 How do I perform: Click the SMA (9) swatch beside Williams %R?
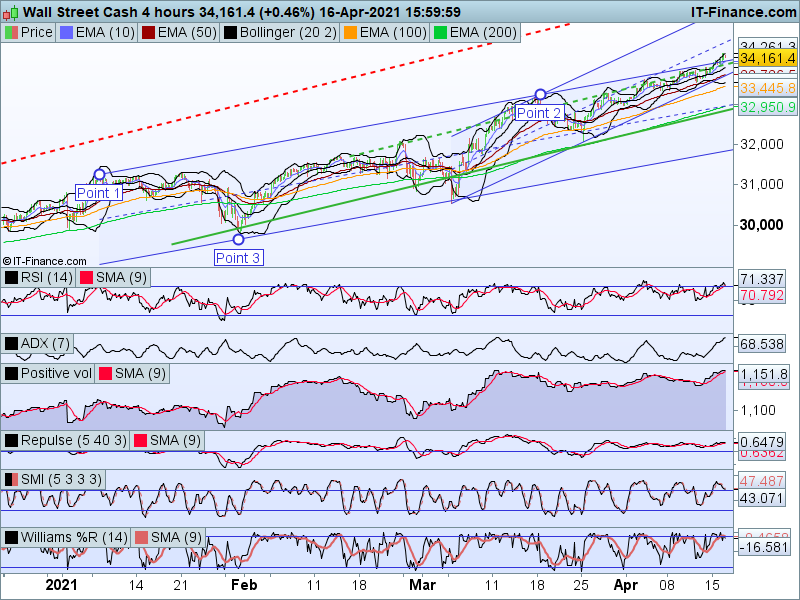(141, 537)
